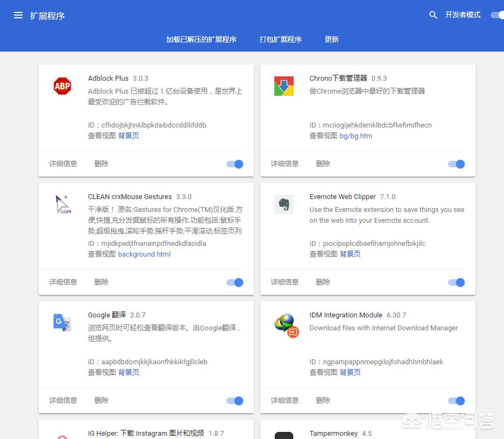Screen dimensions: 504x439
Task: Click the search extensions magnifier icon
Action: click(433, 15)
